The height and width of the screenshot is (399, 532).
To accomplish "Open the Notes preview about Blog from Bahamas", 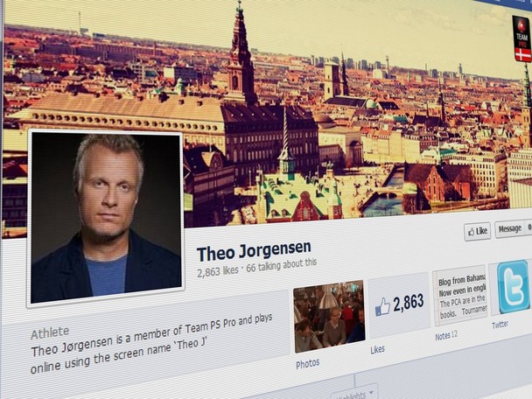I will [461, 296].
